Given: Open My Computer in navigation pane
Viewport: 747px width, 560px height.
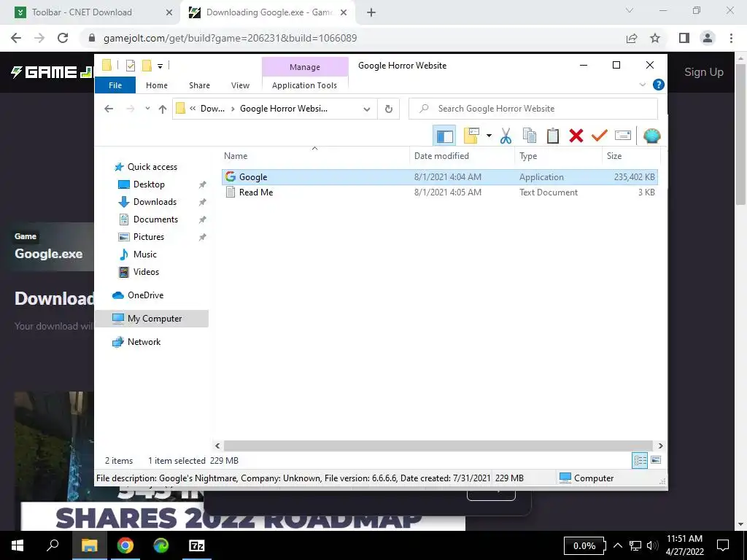Looking at the screenshot, I should [x=152, y=319].
